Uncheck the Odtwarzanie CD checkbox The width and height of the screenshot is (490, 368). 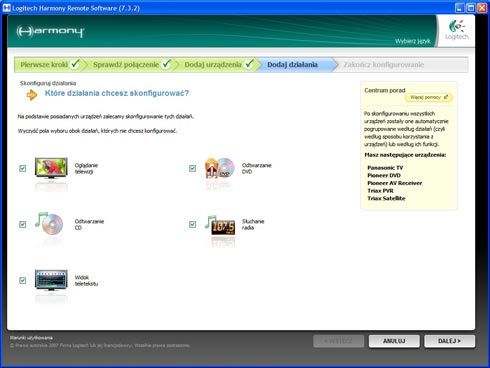[x=23, y=224]
